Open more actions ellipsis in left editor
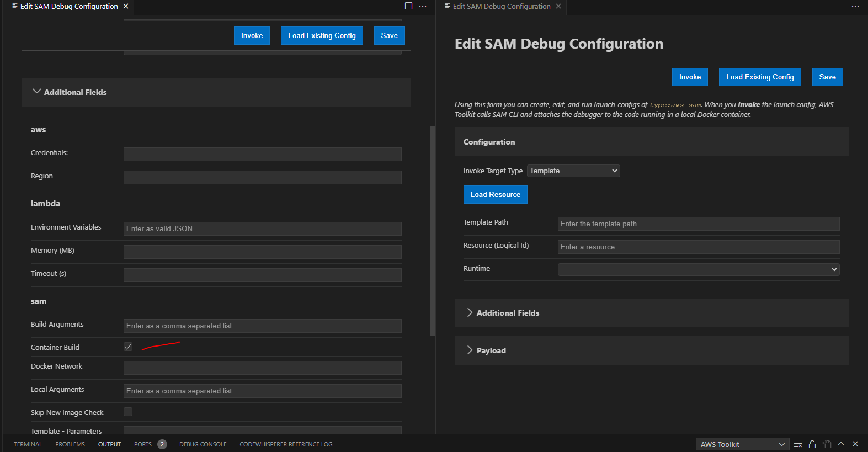 pyautogui.click(x=423, y=6)
